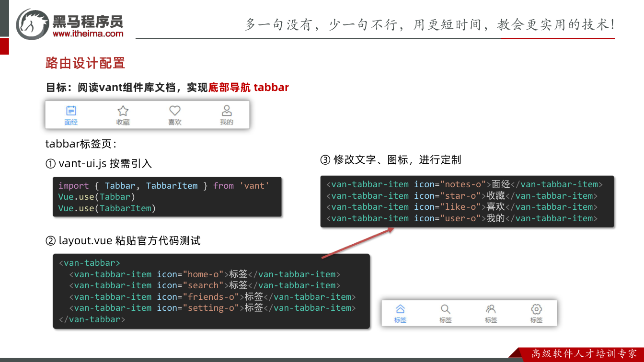
Task: Select the Vue.use(TabbarItem) code line
Action: tap(107, 208)
